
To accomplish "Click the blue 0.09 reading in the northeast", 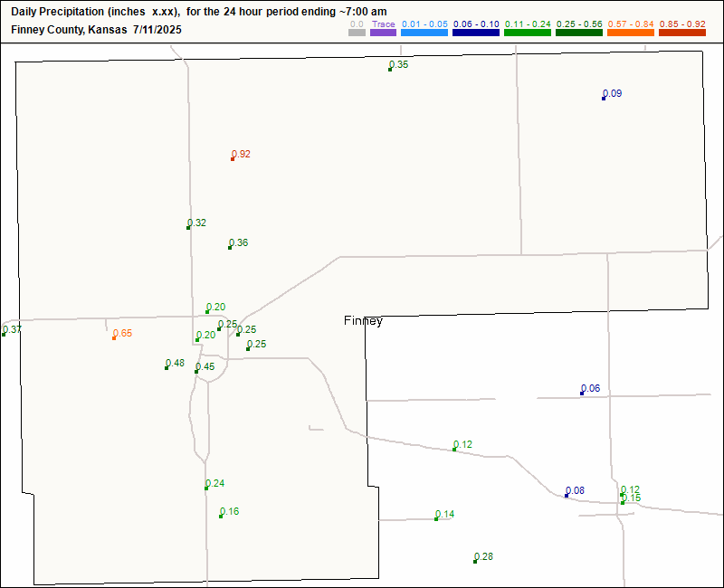I will 613,93.
